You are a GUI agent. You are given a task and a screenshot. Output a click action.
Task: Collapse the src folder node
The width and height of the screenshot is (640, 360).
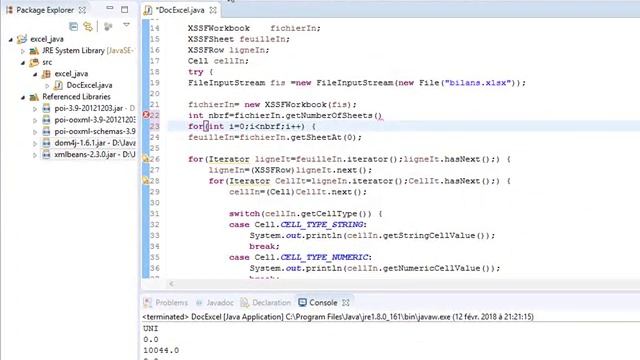point(23,62)
